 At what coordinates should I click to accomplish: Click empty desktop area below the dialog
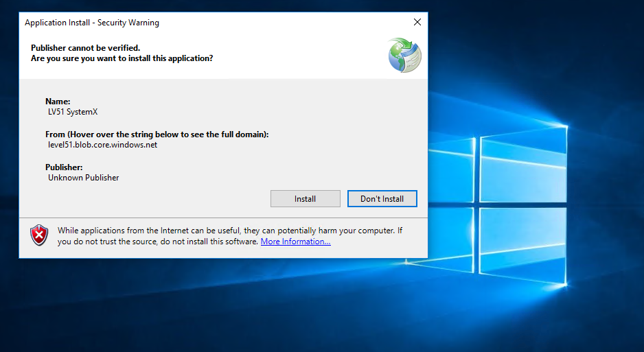[x=206, y=309]
